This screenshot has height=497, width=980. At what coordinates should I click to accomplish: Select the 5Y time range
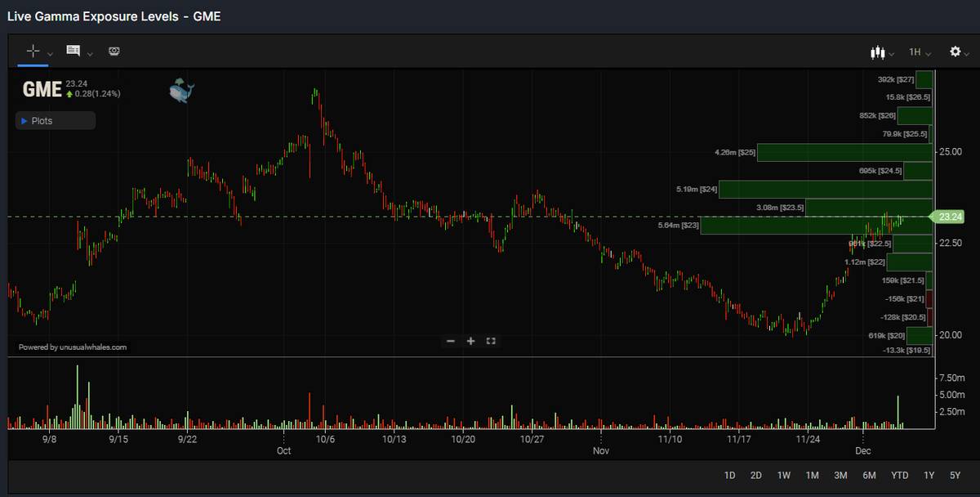[x=955, y=475]
